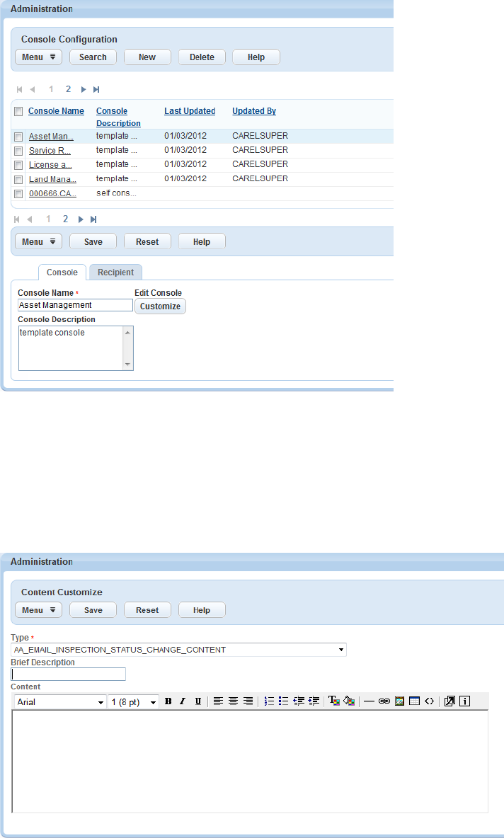Toggle HTML source view with the <> icon
504x838 pixels.
click(429, 701)
